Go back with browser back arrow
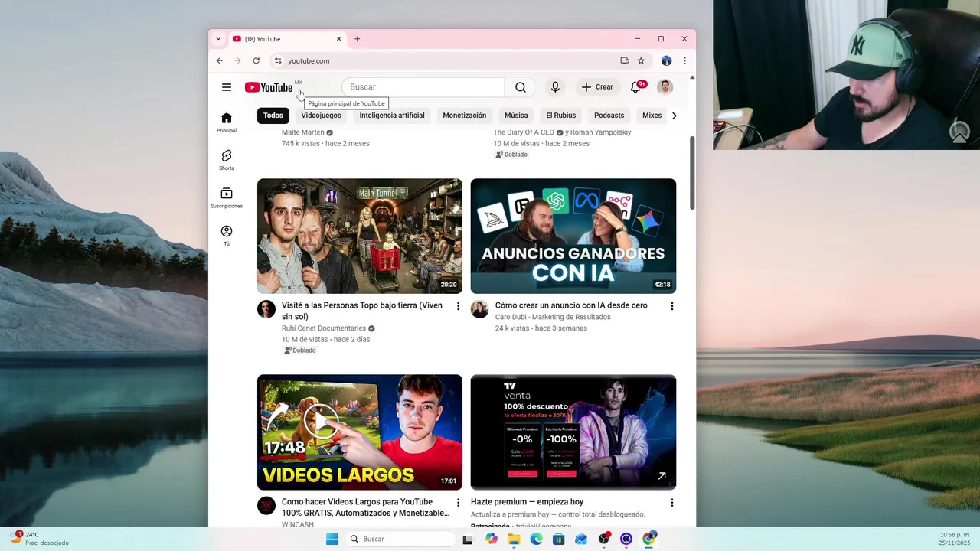Screen dimensions: 980x551 coord(220,60)
